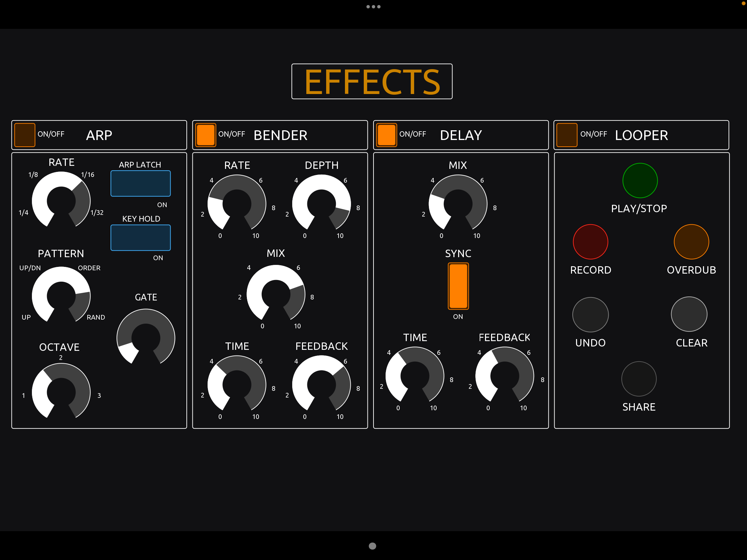Viewport: 747px width, 560px height.
Task: Click the SHARE looper button
Action: coord(639,379)
